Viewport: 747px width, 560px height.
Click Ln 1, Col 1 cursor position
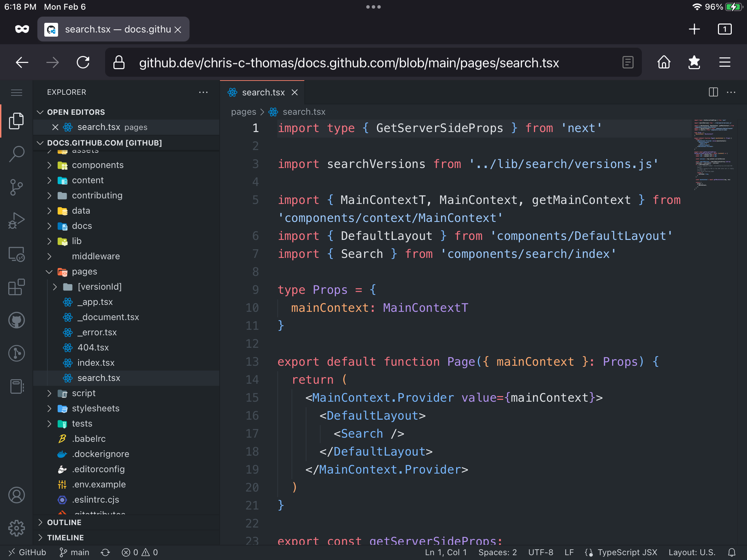pyautogui.click(x=446, y=552)
